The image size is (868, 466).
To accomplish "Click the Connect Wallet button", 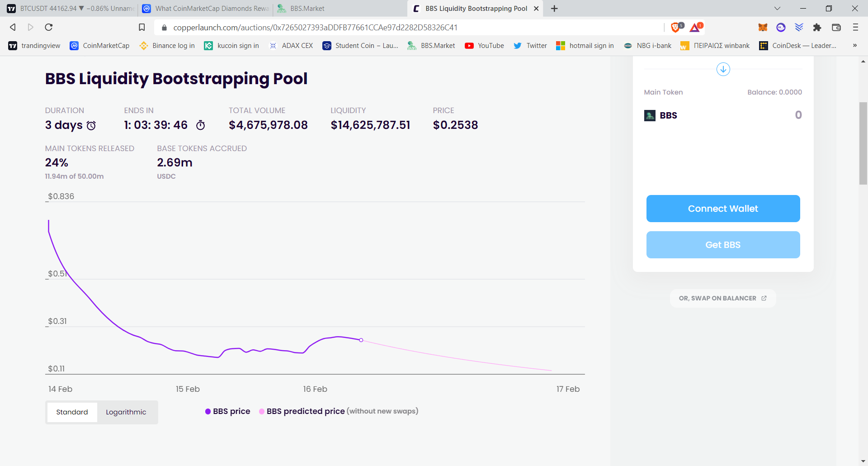I will point(723,209).
